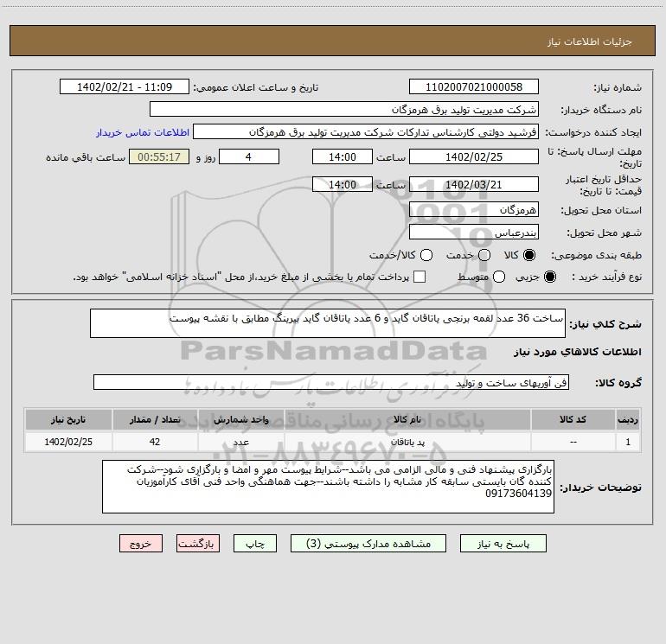The image size is (666, 644).
Task: Click the تاریخ نیاز column header
Action: coord(68,420)
